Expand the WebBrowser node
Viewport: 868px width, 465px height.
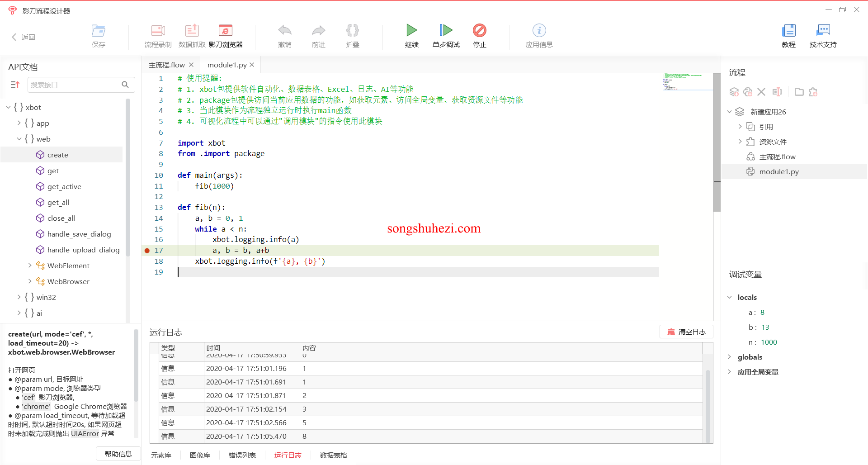coord(30,281)
